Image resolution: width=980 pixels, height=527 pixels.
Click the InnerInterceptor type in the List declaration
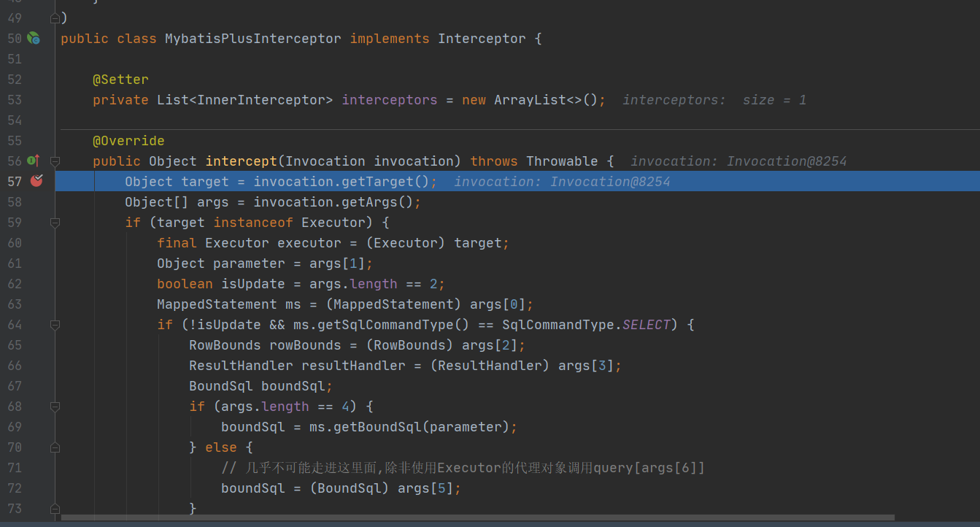[261, 100]
